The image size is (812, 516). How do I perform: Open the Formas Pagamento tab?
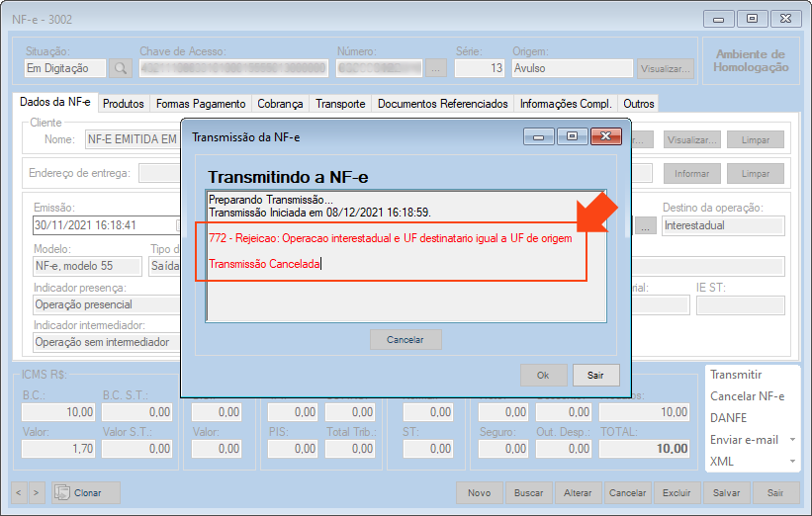(201, 104)
